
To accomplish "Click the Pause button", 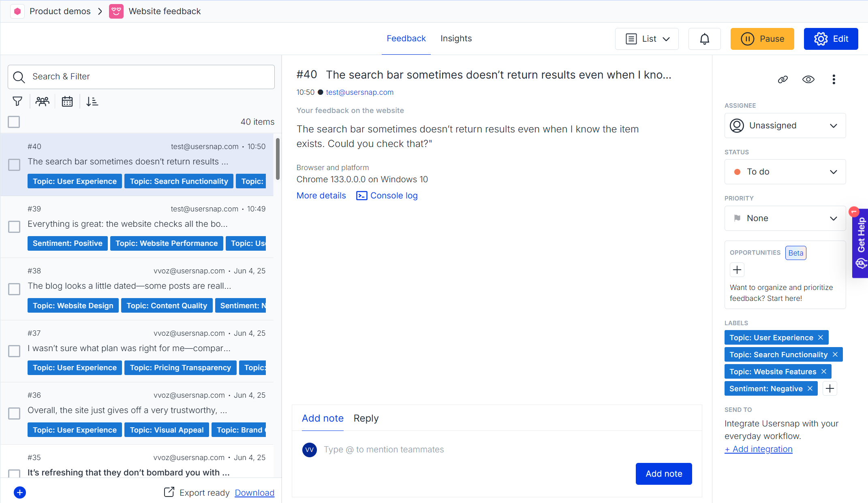I will coord(762,39).
